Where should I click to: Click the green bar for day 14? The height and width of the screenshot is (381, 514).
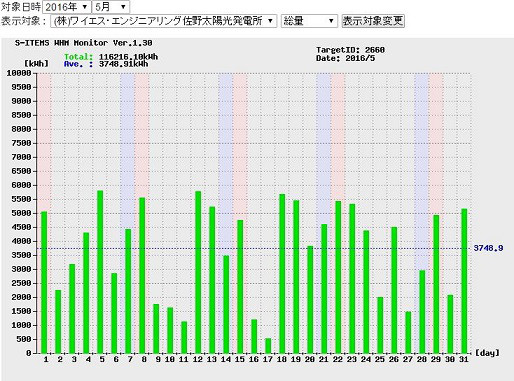coord(226,304)
